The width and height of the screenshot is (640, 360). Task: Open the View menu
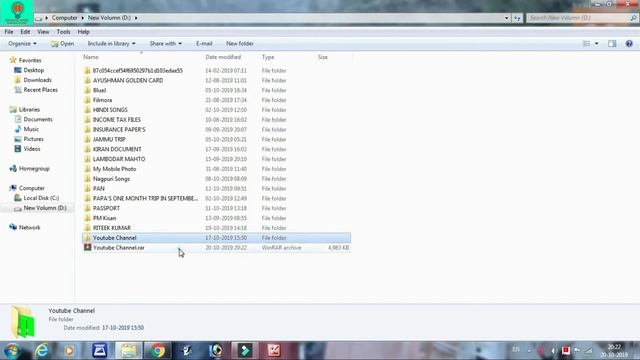click(x=43, y=32)
